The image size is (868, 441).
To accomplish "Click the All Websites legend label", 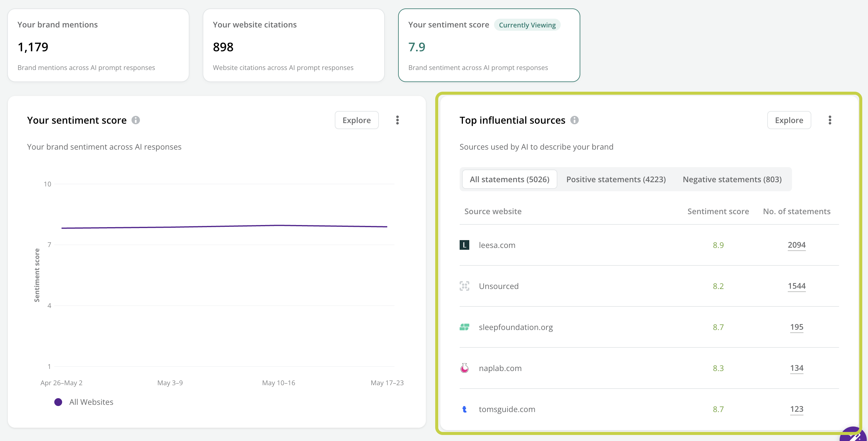I will tap(91, 402).
